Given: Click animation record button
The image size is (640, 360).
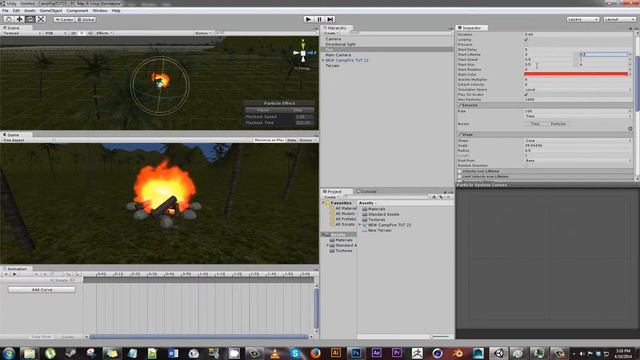Looking at the screenshot, I should point(6,274).
